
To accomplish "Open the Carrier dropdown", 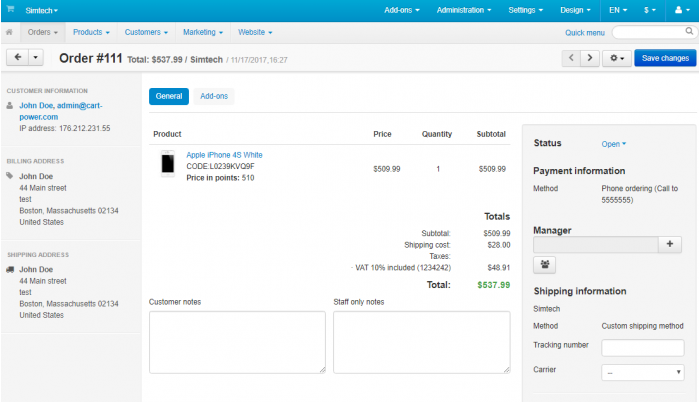I will (642, 373).
